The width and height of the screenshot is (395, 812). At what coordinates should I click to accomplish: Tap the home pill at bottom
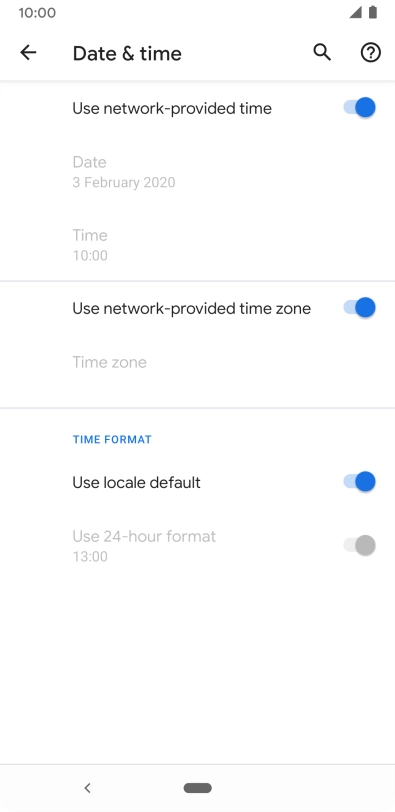pos(198,788)
